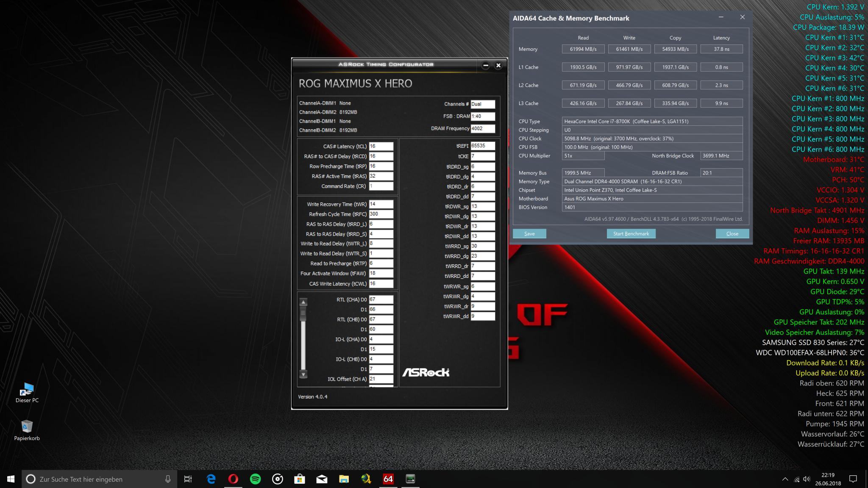Image resolution: width=868 pixels, height=488 pixels.
Task: Click the IOL Offset (CH A) field
Action: click(381, 379)
